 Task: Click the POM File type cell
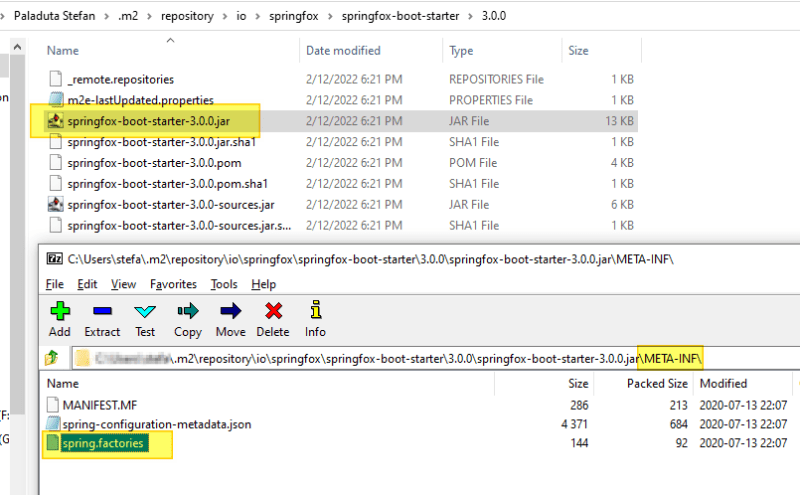[473, 163]
